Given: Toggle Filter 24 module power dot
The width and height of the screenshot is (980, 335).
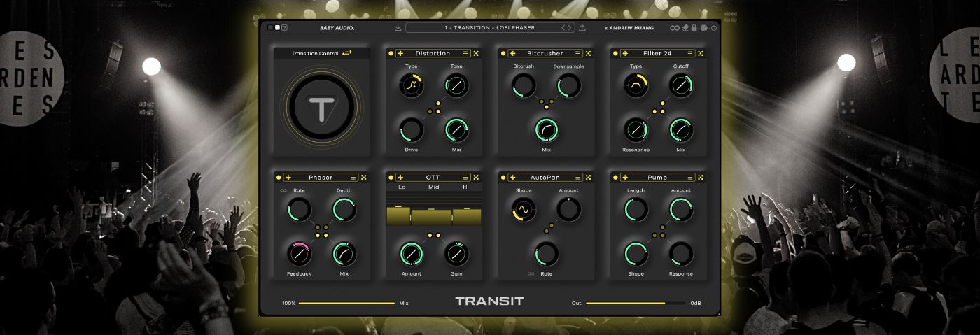Looking at the screenshot, I should pos(615,53).
